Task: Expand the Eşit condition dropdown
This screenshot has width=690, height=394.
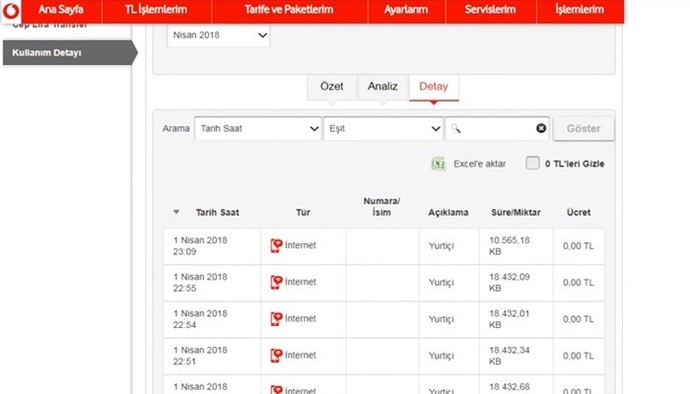Action: [x=383, y=129]
